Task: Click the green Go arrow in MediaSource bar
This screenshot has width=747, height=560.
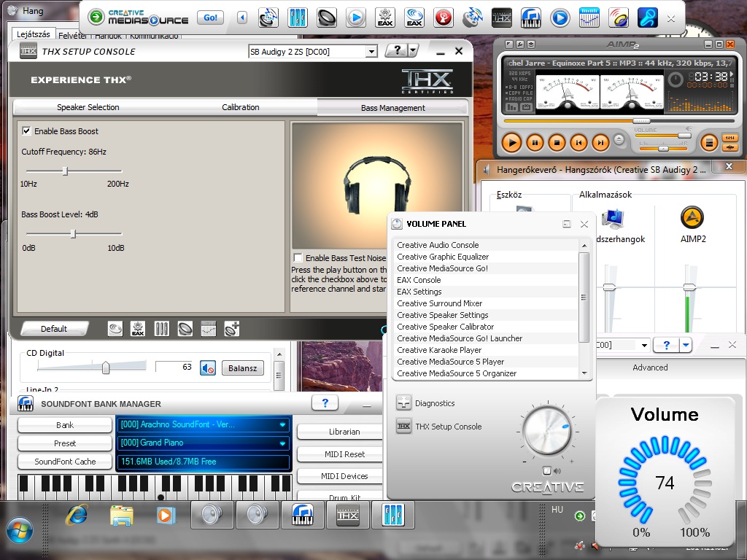Action: (x=96, y=17)
